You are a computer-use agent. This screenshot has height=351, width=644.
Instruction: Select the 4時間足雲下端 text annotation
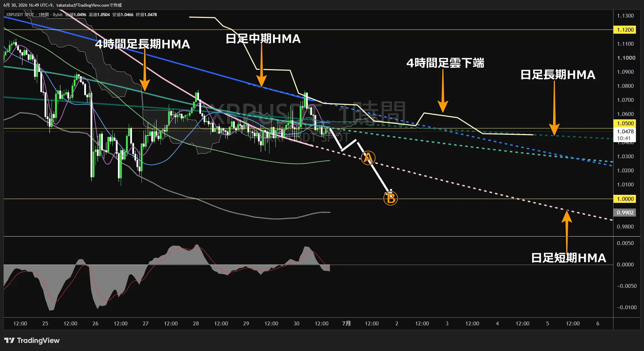coord(445,63)
